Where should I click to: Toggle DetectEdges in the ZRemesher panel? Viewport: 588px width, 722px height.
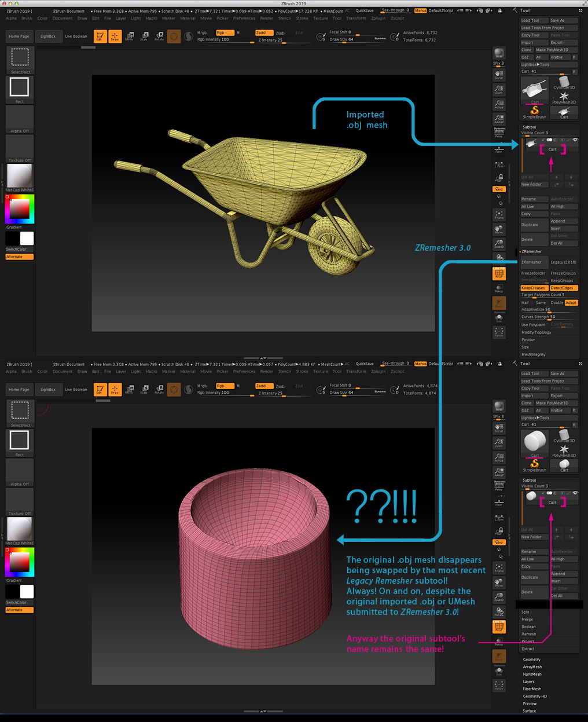564,288
